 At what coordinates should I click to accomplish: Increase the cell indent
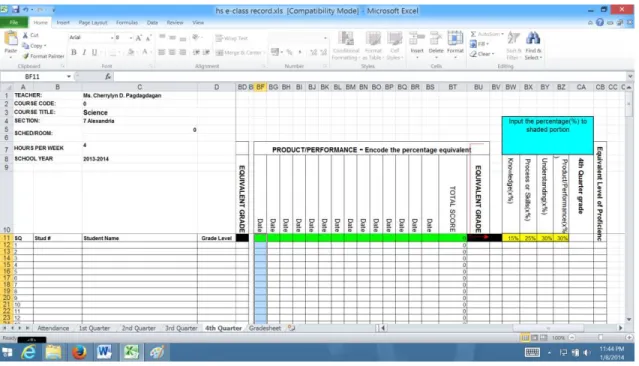(x=206, y=52)
